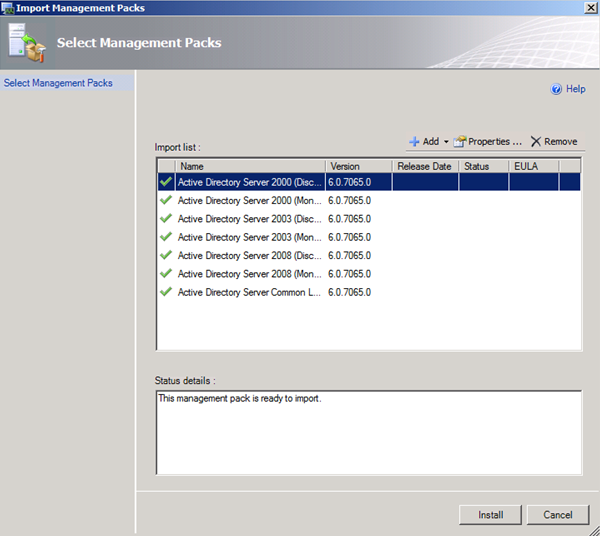600x536 pixels.
Task: Open Properties for the selected pack
Action: point(494,142)
